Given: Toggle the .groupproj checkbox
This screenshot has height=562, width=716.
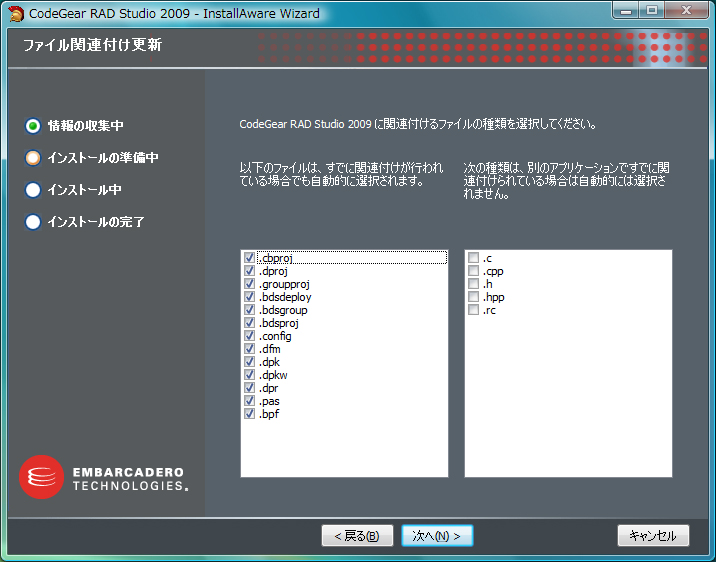Looking at the screenshot, I should click(249, 284).
